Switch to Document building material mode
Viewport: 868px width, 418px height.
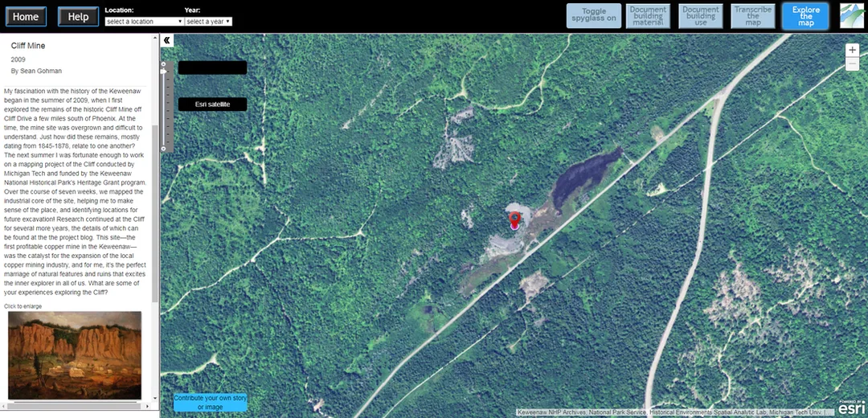click(648, 15)
